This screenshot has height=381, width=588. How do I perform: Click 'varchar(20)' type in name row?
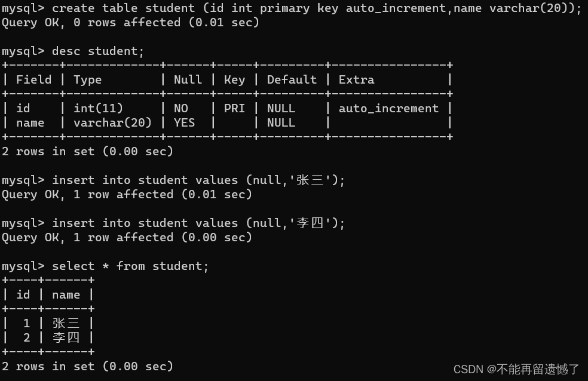(x=112, y=123)
